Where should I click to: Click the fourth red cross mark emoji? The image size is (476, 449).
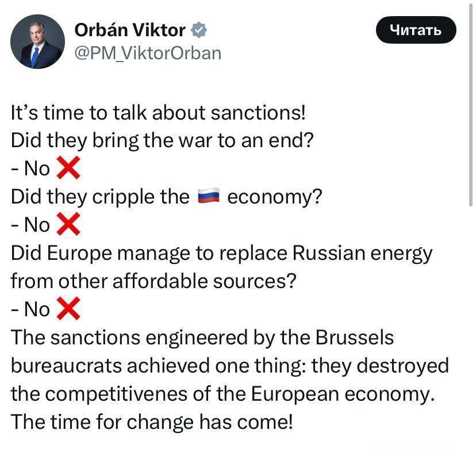click(x=67, y=309)
